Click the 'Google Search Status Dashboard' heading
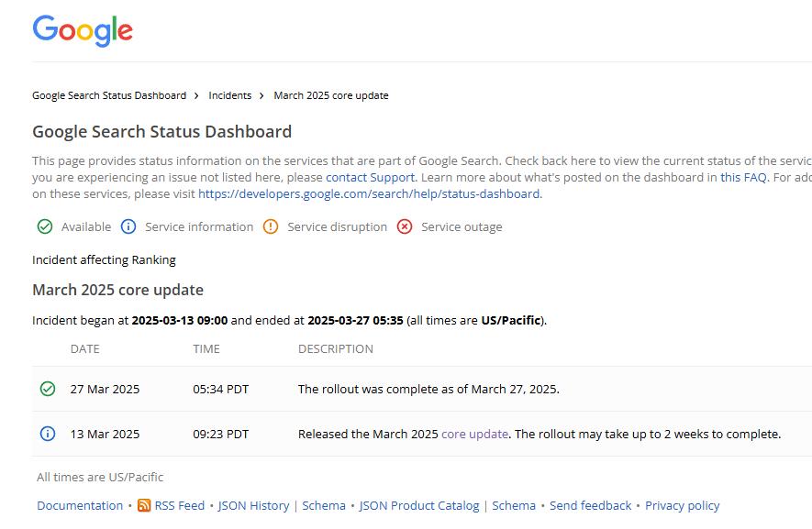The height and width of the screenshot is (529, 812). (x=162, y=131)
